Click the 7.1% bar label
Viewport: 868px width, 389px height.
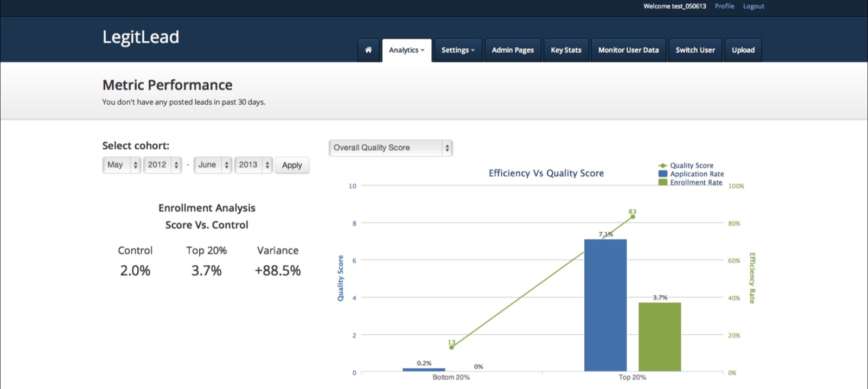605,234
